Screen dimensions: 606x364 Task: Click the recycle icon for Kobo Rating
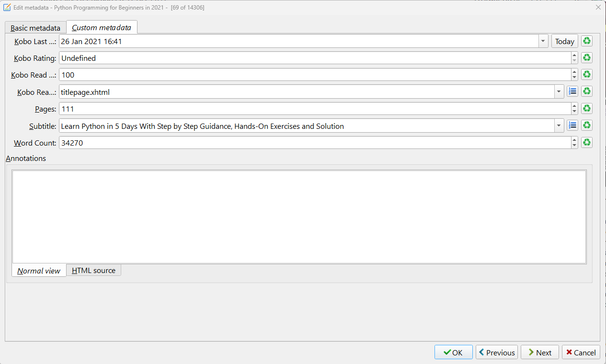tap(586, 58)
